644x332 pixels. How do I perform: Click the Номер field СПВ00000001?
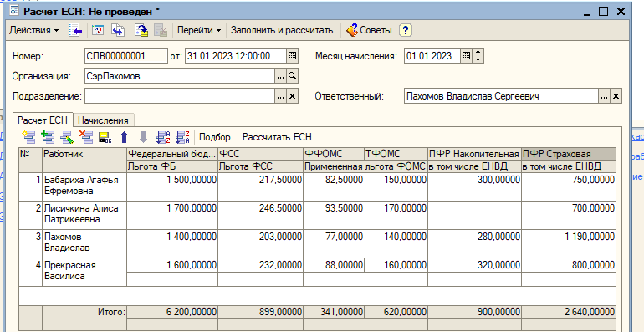[x=126, y=56]
